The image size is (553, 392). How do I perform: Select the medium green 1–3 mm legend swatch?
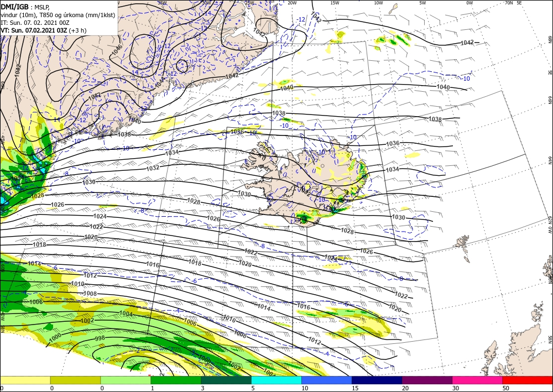point(176,380)
